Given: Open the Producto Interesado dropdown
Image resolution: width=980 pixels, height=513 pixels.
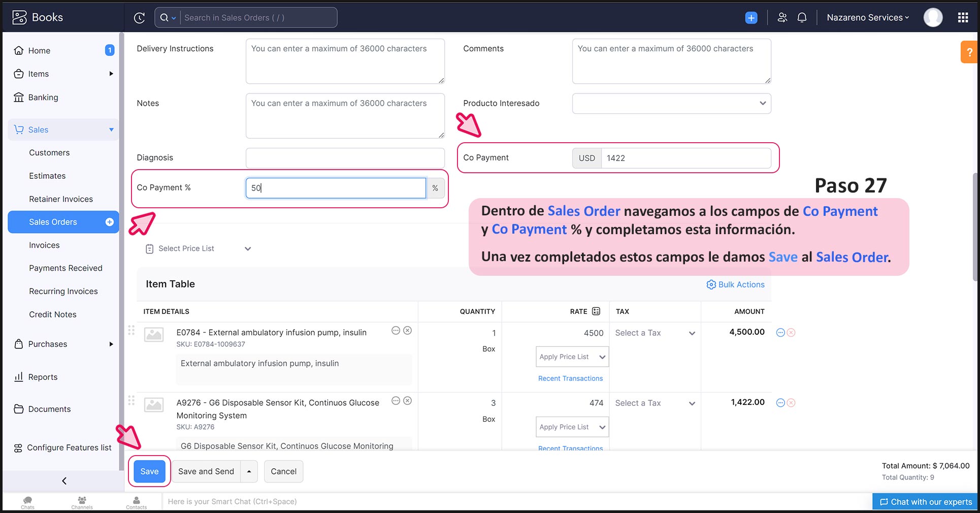Looking at the screenshot, I should point(671,104).
